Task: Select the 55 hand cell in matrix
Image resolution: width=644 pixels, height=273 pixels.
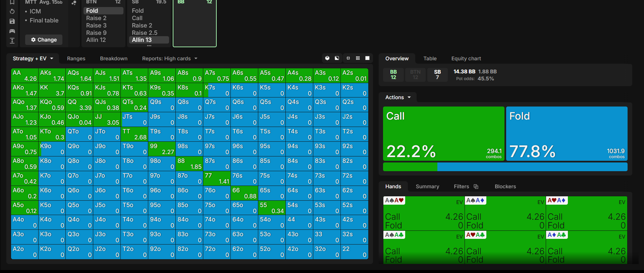Action: point(272,208)
